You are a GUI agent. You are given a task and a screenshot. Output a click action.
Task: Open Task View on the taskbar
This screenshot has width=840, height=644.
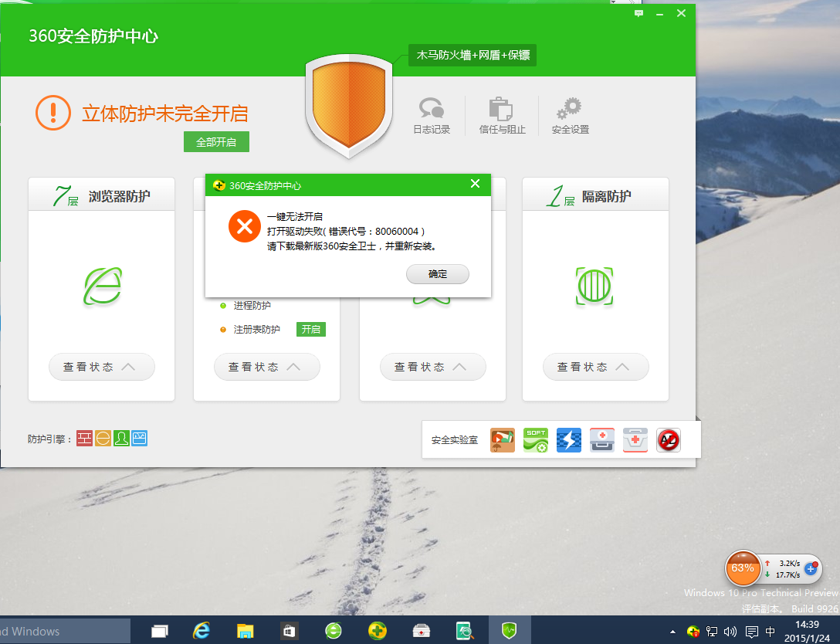[159, 631]
